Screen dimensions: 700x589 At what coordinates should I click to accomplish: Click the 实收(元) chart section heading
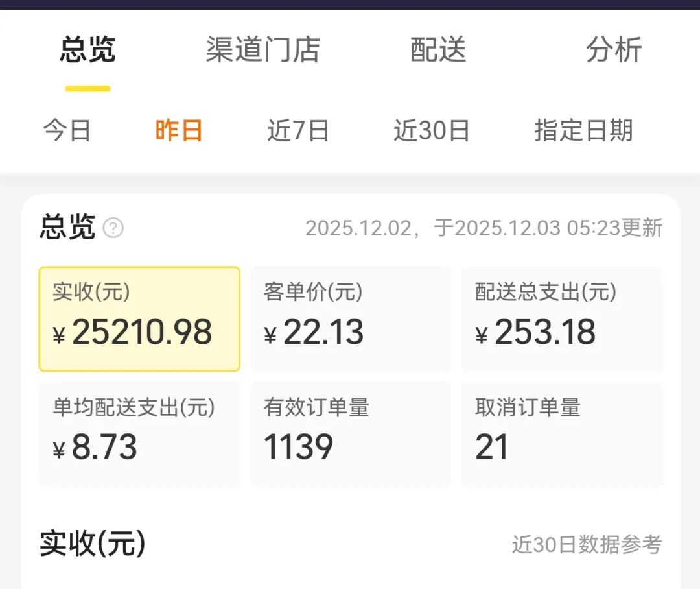coord(93,544)
